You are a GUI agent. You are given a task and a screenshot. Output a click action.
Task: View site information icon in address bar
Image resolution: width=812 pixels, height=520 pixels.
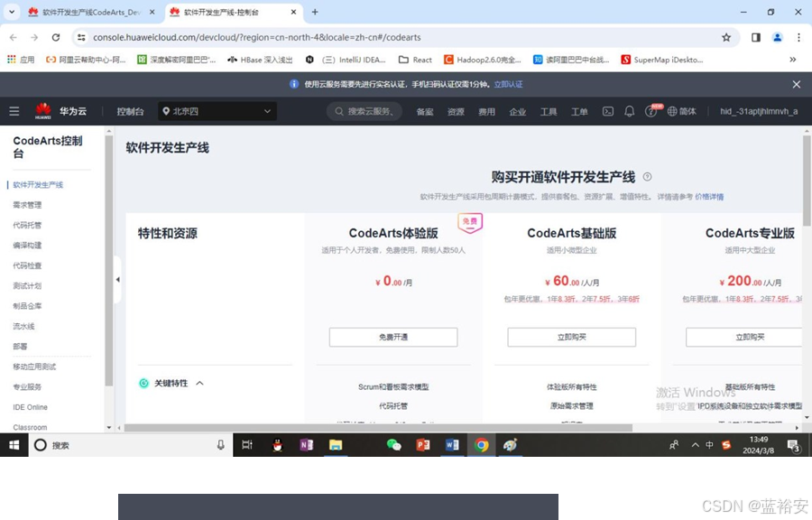point(81,37)
